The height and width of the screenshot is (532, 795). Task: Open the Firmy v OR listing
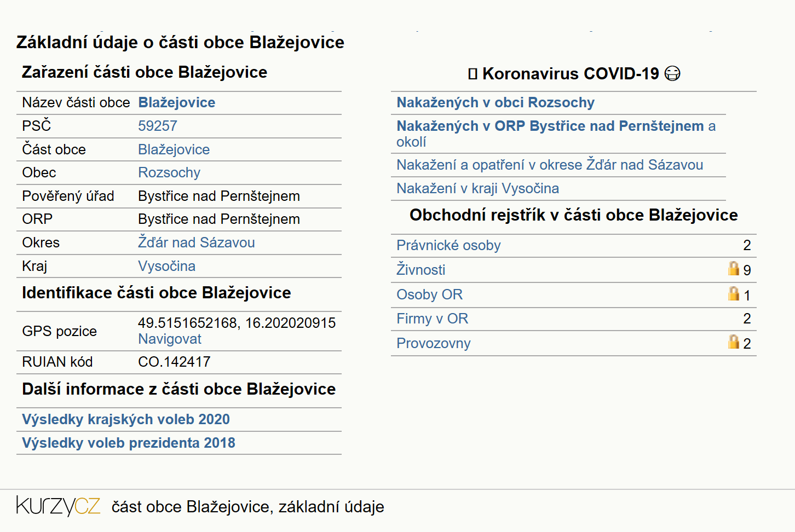[x=433, y=319]
